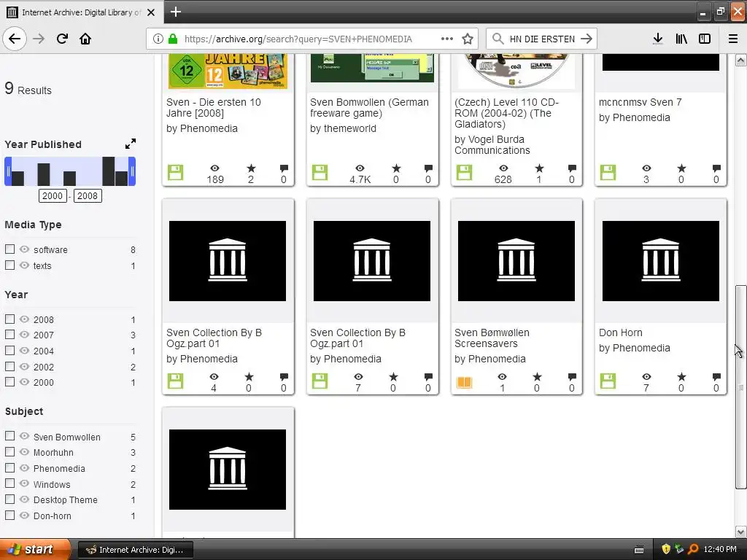
Task: Select Internet Archive taskbar button
Action: point(135,550)
